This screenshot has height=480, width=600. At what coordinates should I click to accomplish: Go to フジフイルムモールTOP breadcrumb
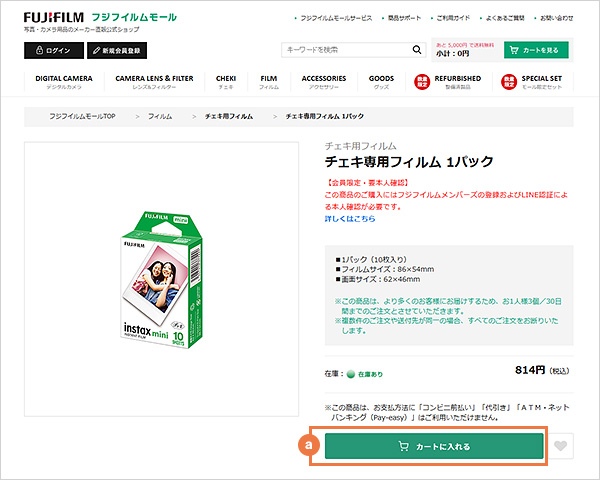point(82,117)
